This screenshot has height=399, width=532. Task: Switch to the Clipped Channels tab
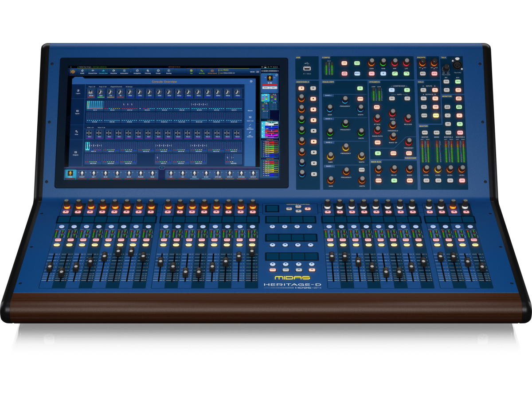[117, 87]
